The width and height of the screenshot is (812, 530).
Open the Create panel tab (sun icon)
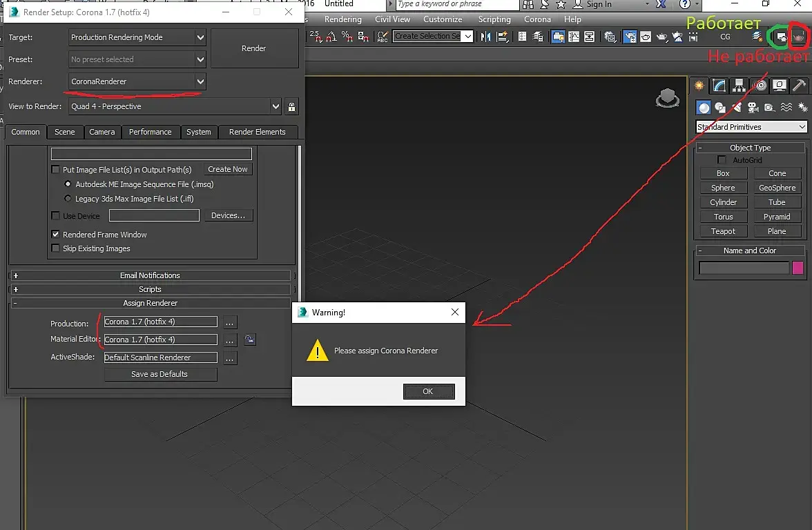click(699, 86)
